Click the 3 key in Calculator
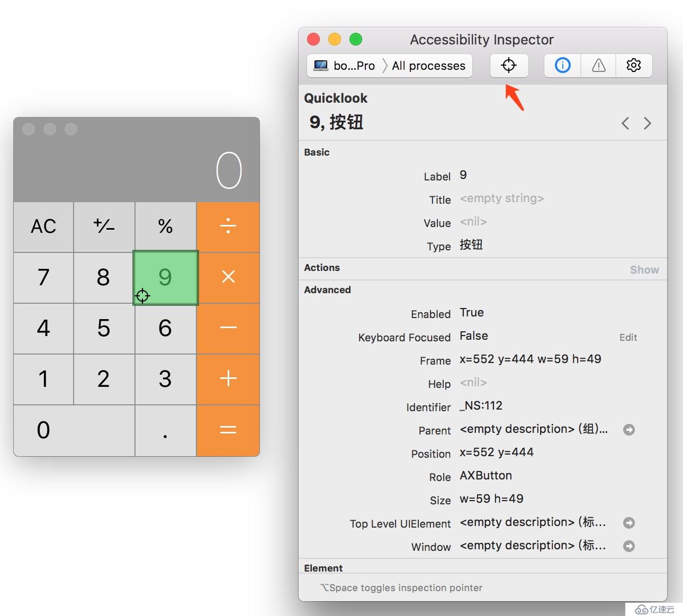The height and width of the screenshot is (616, 683). (165, 379)
